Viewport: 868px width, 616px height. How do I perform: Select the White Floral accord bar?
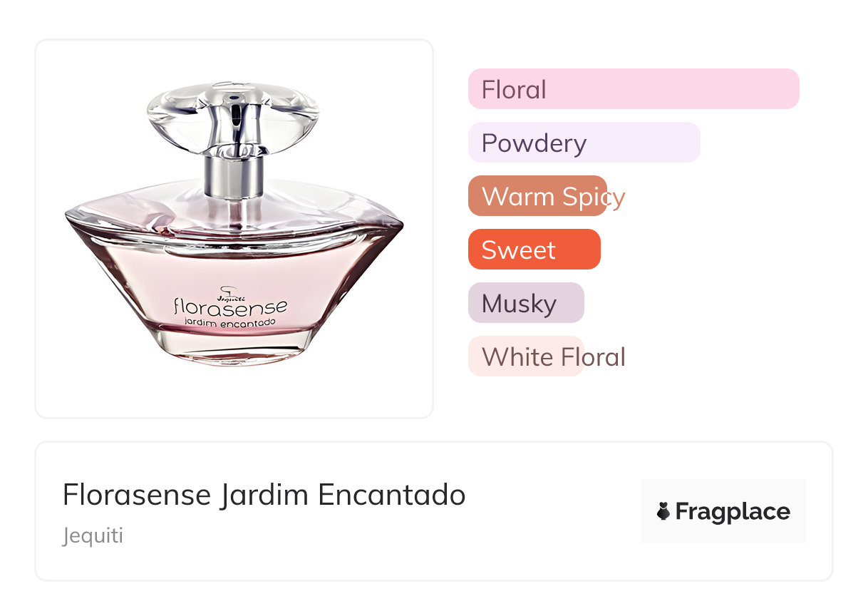click(526, 356)
